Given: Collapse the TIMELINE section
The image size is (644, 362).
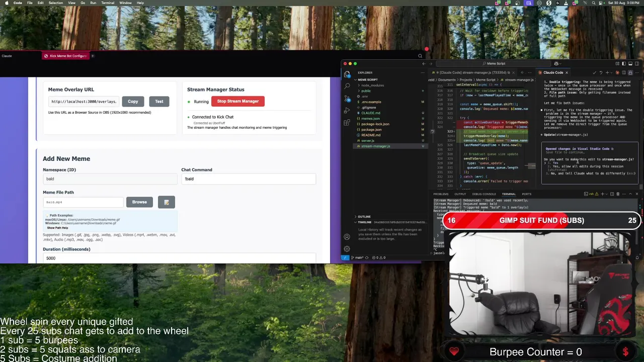Looking at the screenshot, I should 364,222.
